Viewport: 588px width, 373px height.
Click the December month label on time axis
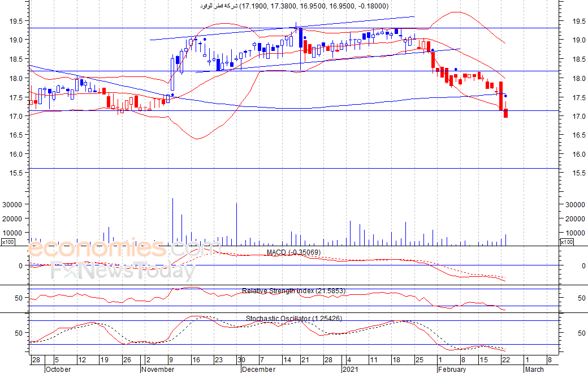pyautogui.click(x=259, y=369)
